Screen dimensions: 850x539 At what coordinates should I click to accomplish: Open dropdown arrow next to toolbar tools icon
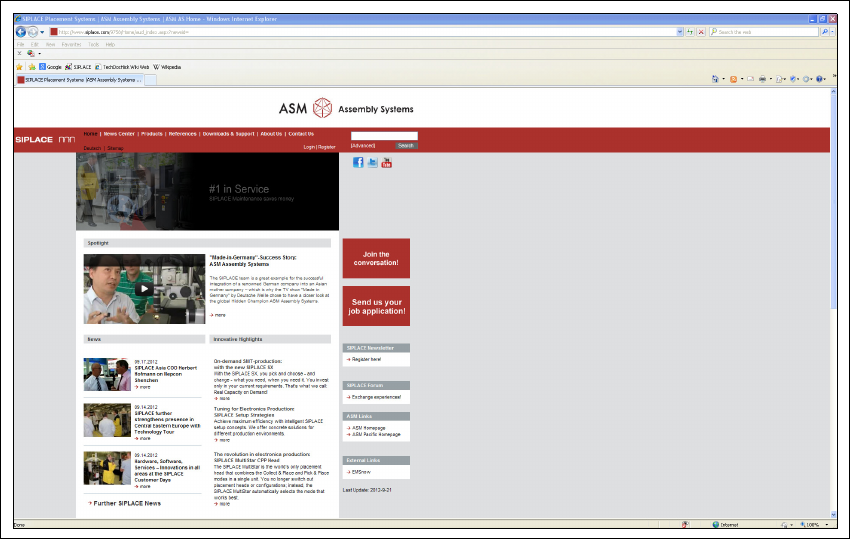coord(40,54)
